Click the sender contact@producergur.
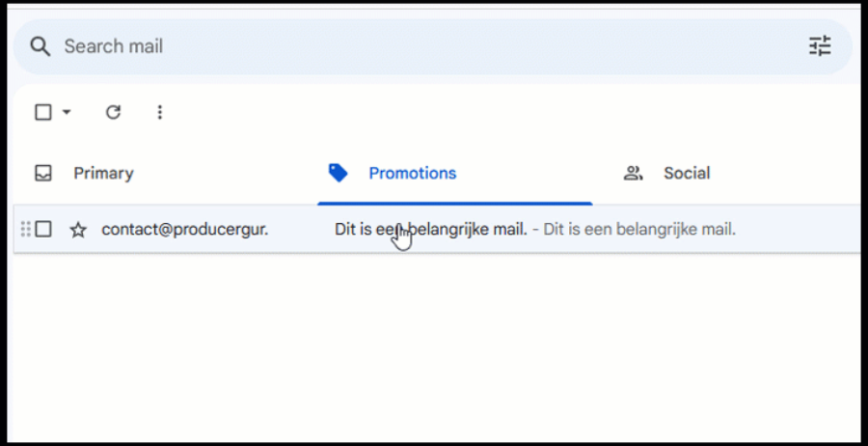The width and height of the screenshot is (868, 446). click(184, 230)
